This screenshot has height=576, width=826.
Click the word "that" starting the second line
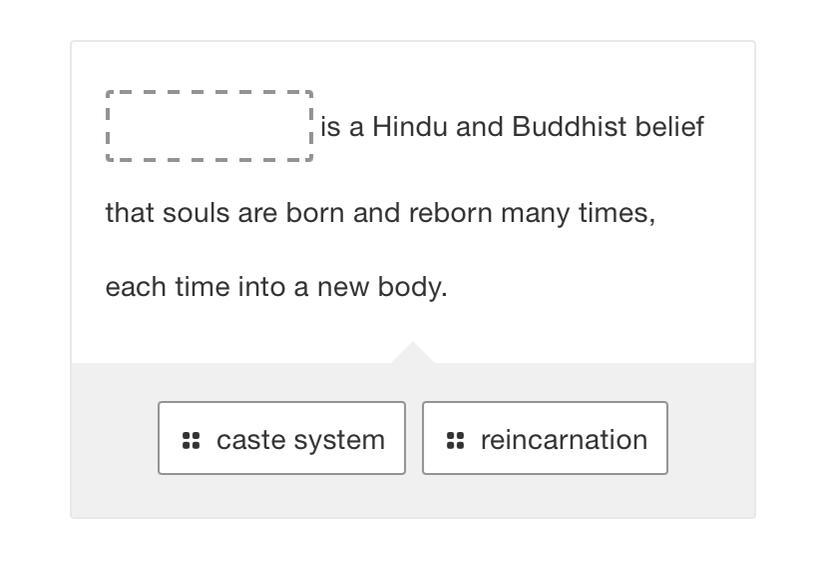pos(126,214)
